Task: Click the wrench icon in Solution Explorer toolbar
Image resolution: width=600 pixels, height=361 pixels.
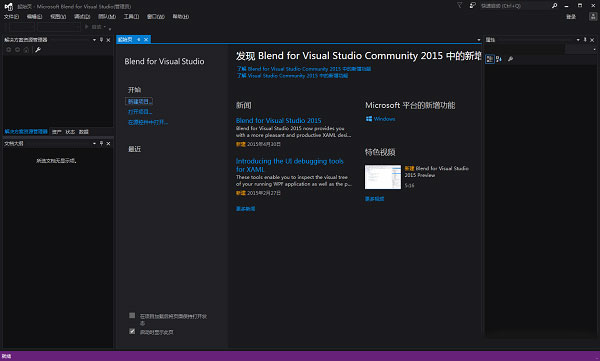Action: tap(38, 50)
